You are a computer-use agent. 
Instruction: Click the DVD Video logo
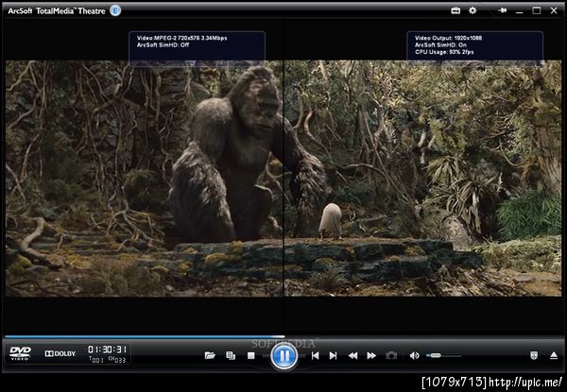click(20, 353)
